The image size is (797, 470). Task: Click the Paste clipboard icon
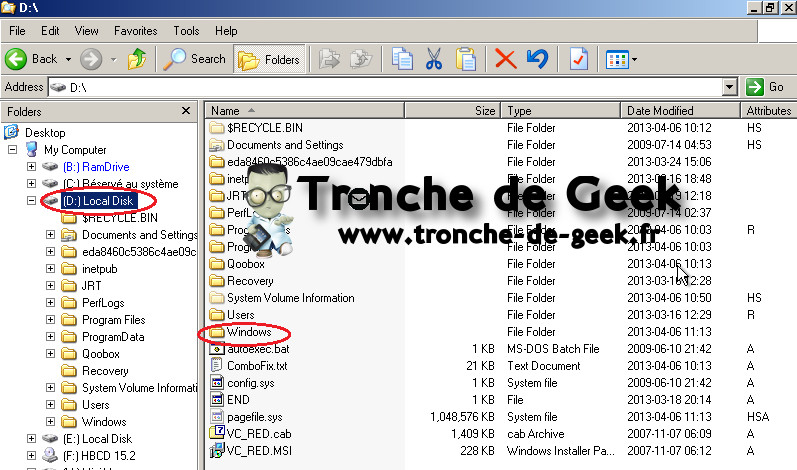[x=466, y=59]
